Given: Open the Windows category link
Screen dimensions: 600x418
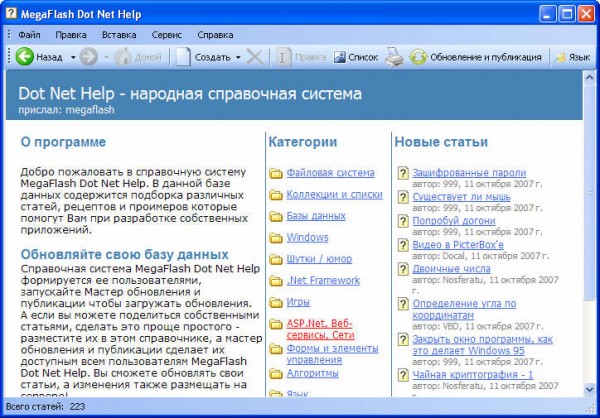Looking at the screenshot, I should coord(308,237).
